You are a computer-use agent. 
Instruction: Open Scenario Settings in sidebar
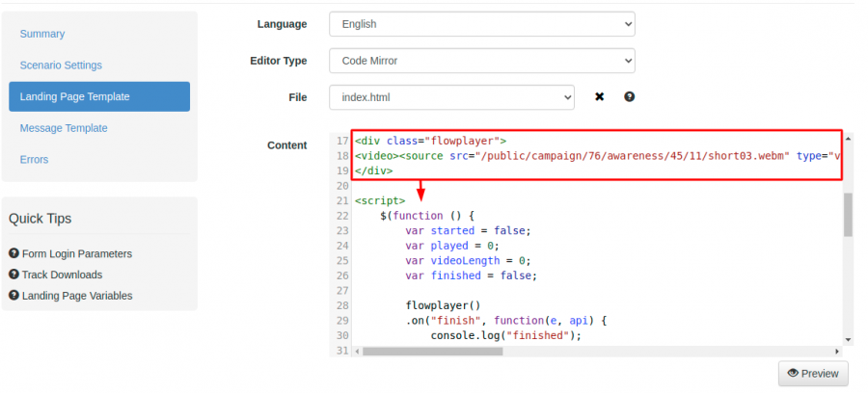(x=61, y=65)
